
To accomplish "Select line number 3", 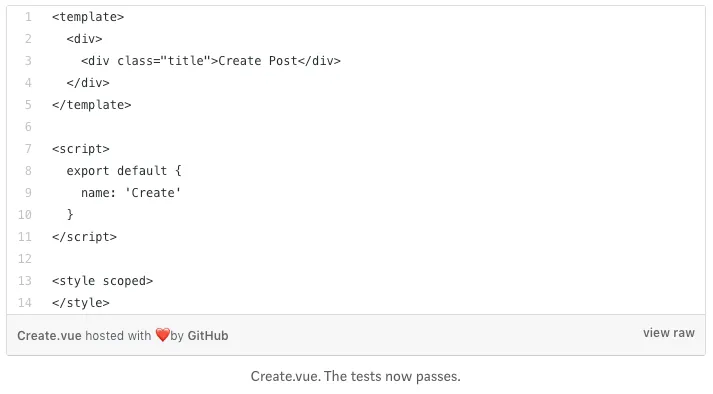I will (28, 61).
